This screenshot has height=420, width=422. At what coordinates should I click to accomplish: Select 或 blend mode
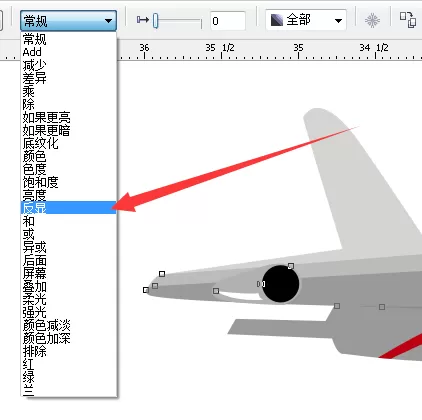tap(69, 234)
